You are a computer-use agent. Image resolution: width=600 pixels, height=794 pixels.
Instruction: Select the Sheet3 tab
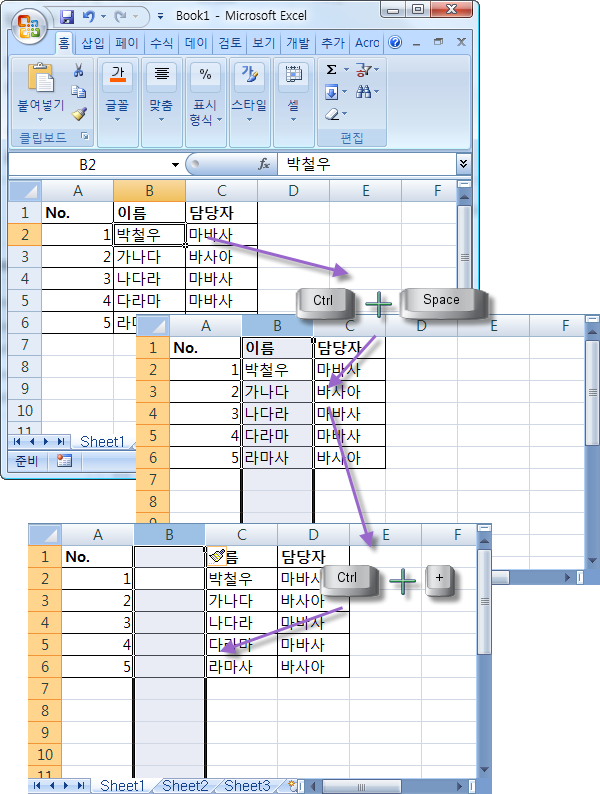pyautogui.click(x=248, y=785)
